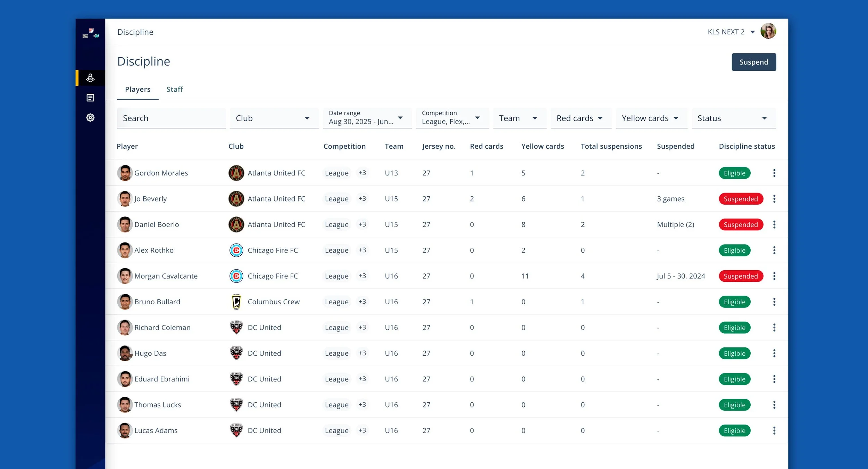Open three-dot menu for Jo Beverly

click(x=774, y=199)
